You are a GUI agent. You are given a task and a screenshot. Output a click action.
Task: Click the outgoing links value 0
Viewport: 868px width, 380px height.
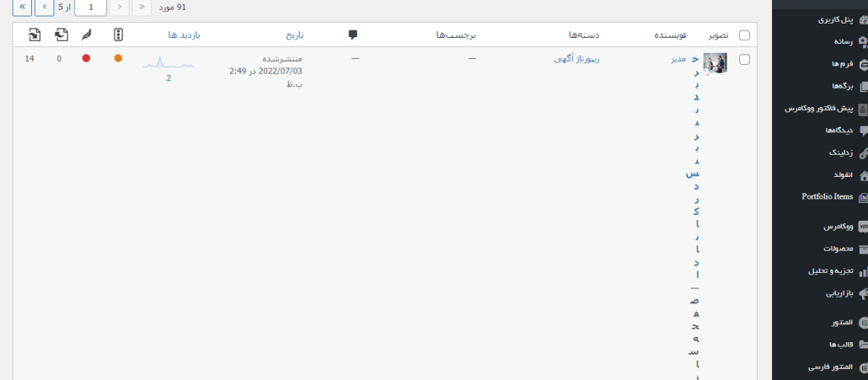click(59, 59)
